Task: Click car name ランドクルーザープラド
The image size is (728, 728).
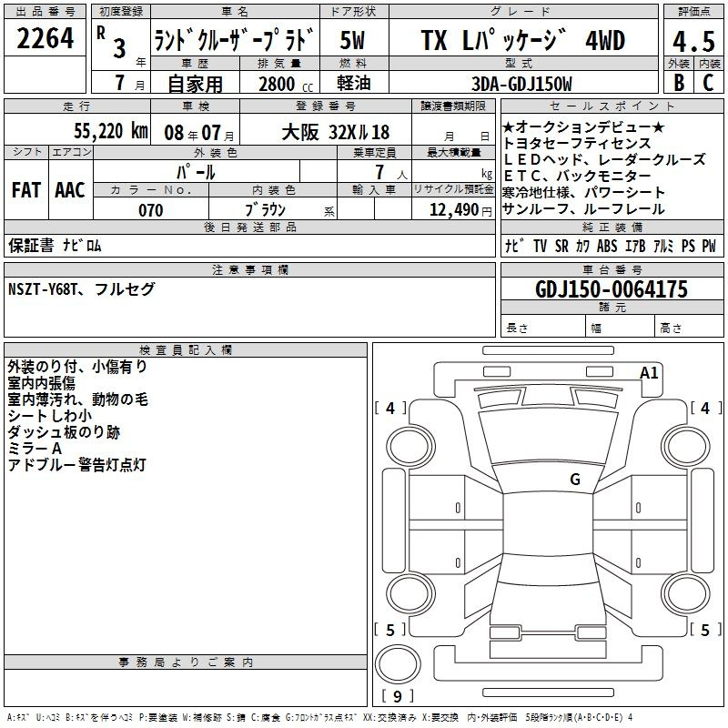Action: [235, 40]
